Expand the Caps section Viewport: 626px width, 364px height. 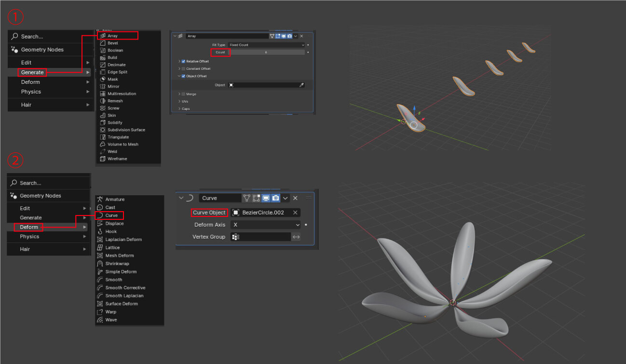click(179, 108)
